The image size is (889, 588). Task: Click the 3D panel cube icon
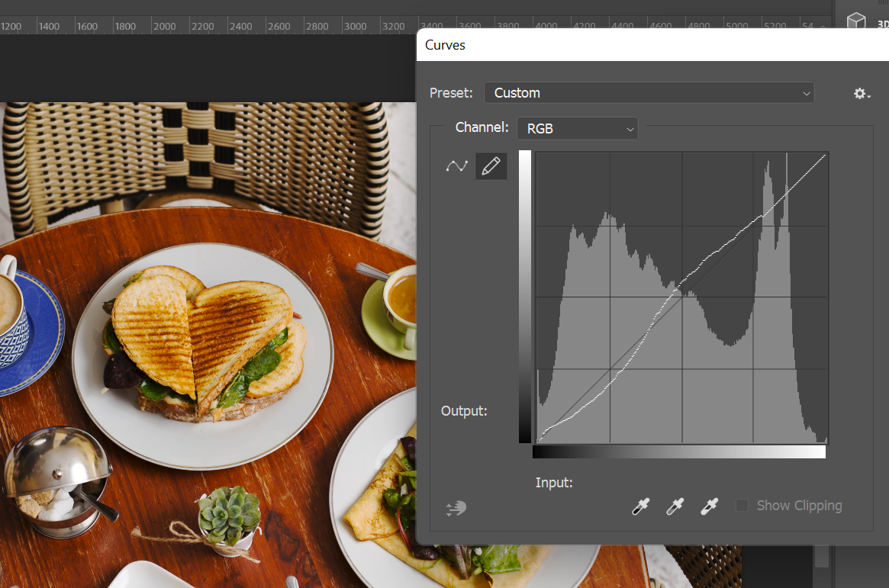point(856,21)
